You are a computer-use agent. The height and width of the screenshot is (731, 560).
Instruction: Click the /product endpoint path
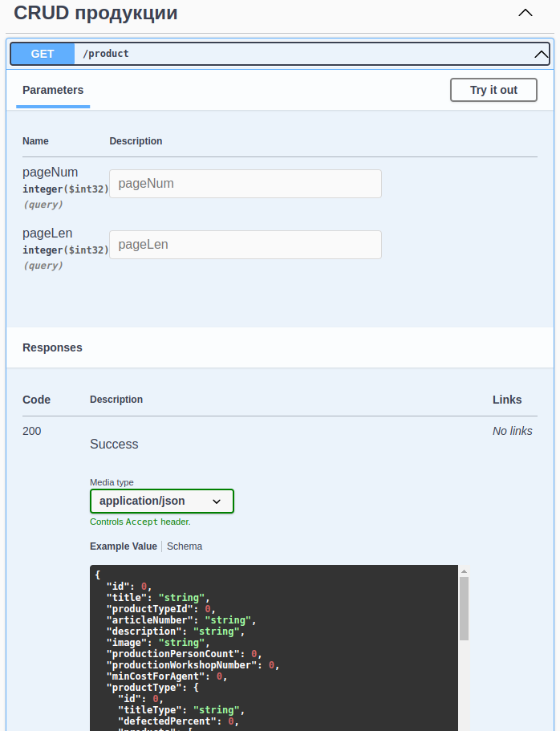[106, 54]
